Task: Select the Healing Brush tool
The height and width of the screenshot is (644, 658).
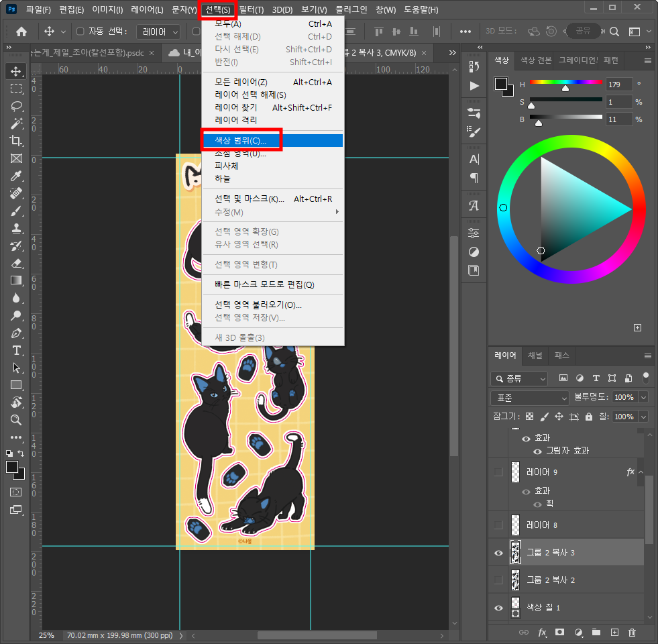Action: (16, 193)
